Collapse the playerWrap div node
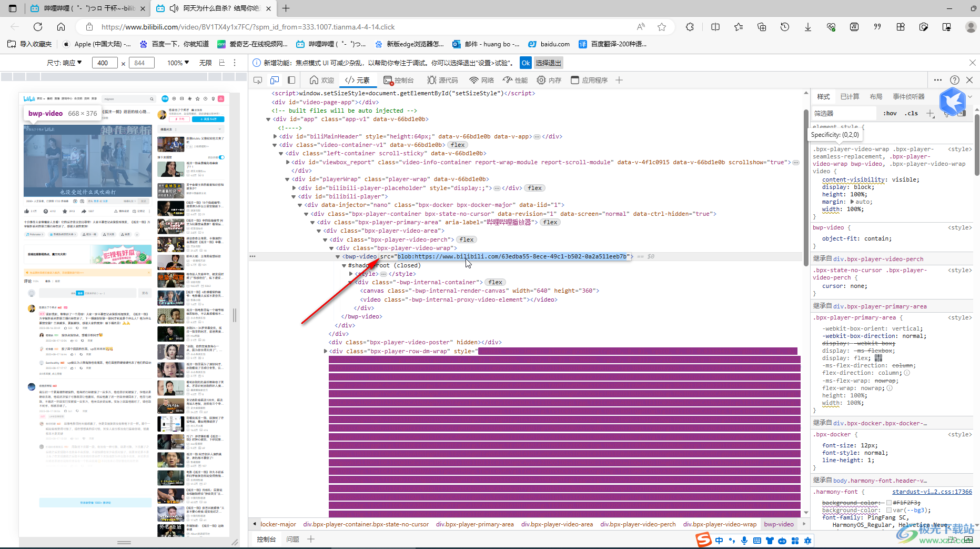The height and width of the screenshot is (549, 980). (287, 179)
